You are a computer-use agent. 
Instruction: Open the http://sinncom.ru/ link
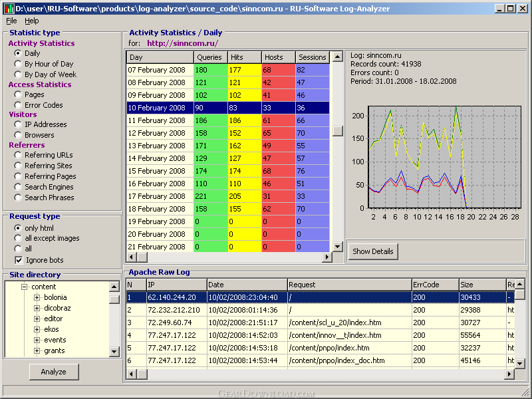[x=182, y=43]
